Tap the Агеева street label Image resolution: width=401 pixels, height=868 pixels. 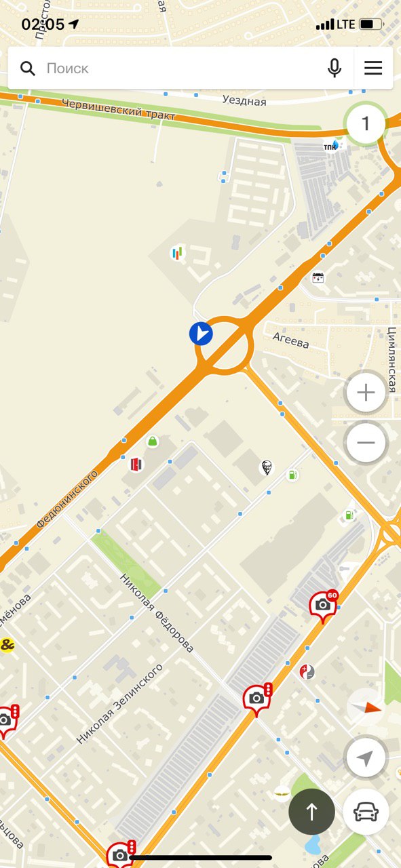pyautogui.click(x=291, y=340)
